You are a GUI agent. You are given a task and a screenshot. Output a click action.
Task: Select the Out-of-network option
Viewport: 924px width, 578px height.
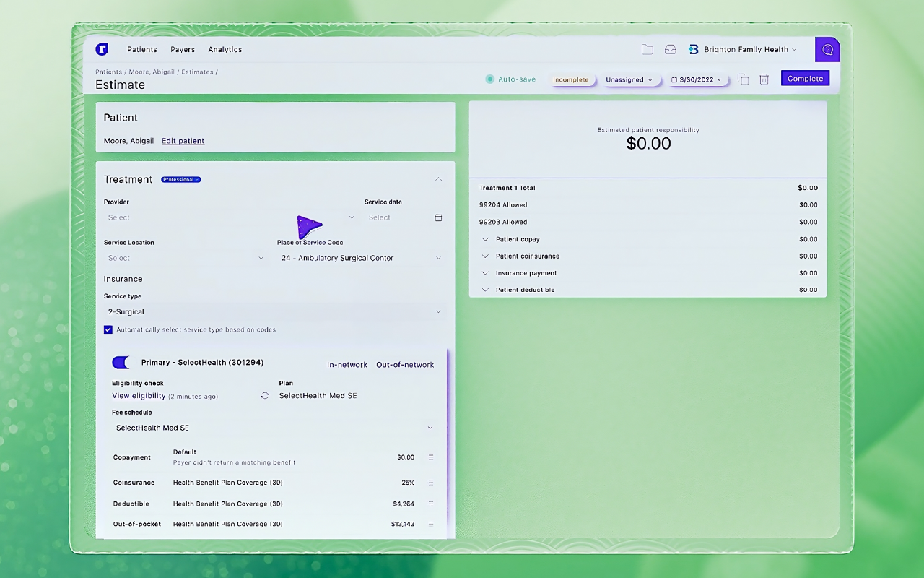pos(405,365)
